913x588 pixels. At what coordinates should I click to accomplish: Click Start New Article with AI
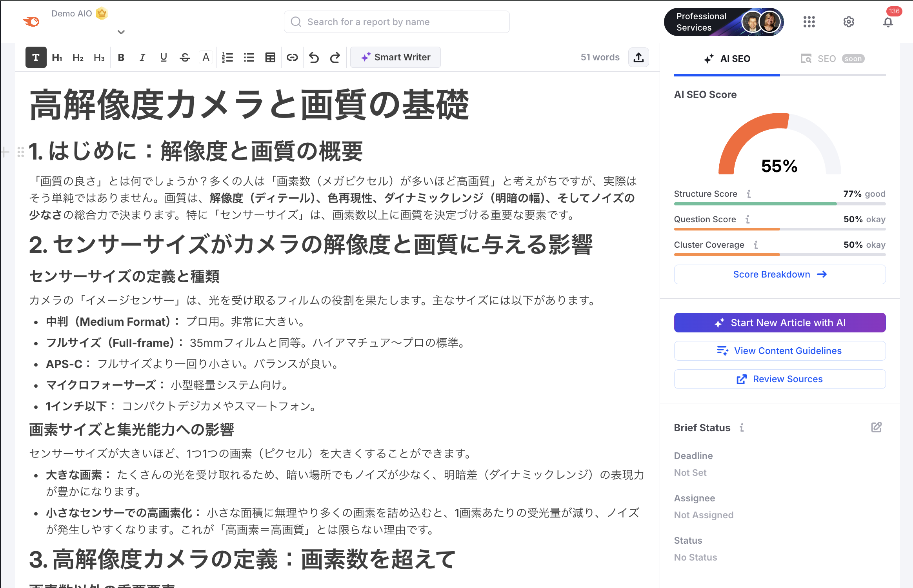point(780,323)
